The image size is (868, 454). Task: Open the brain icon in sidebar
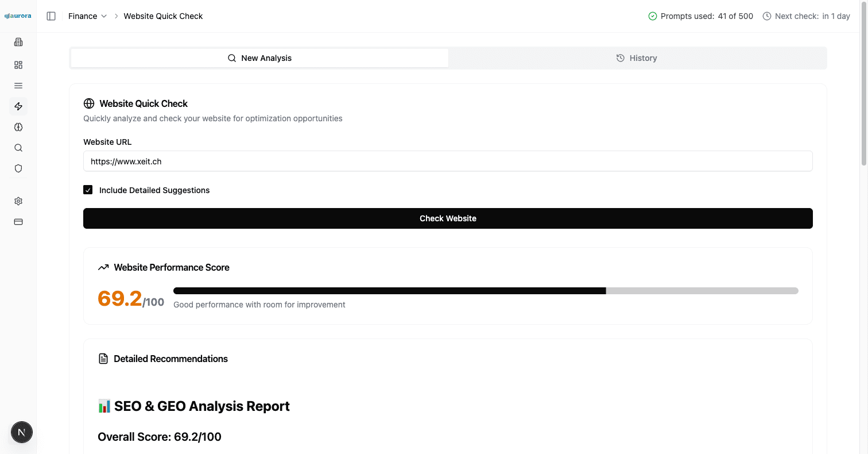click(18, 127)
